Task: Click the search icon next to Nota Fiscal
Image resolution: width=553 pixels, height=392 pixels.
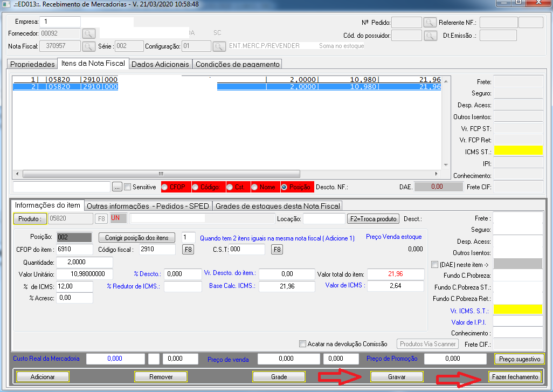Action: (88, 46)
